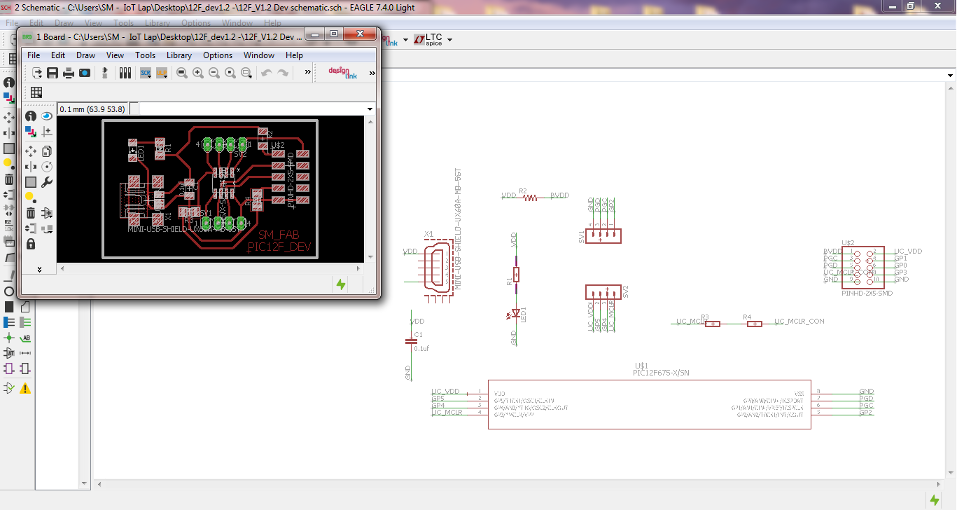Open the Errors warning triangle in Schematic toolbar
957x510 pixels.
tap(25, 388)
